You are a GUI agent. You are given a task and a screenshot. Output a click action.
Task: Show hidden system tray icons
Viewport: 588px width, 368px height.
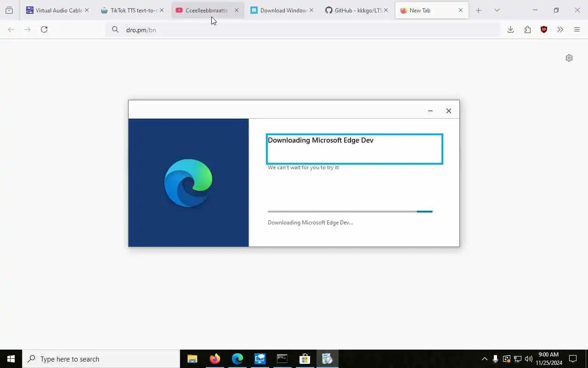pos(484,359)
